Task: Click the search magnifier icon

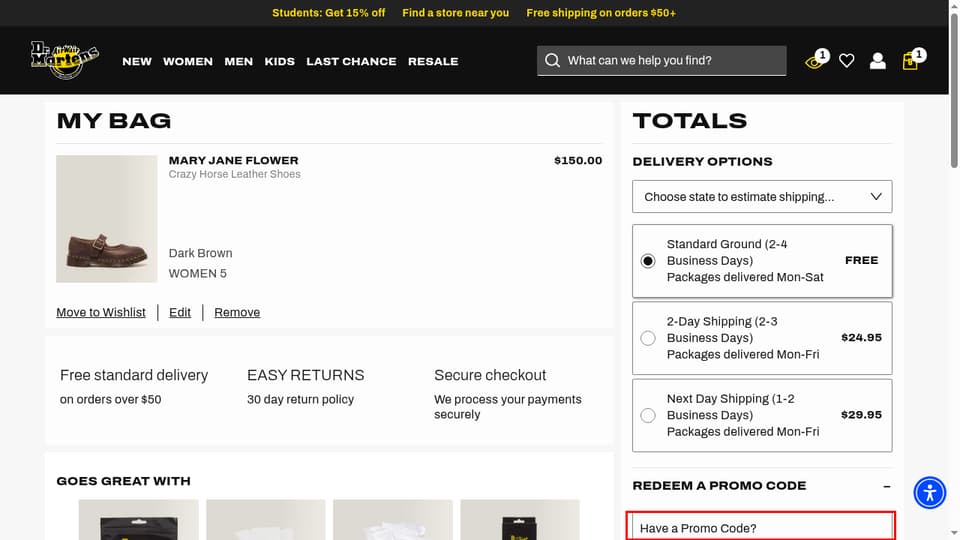Action: (552, 61)
